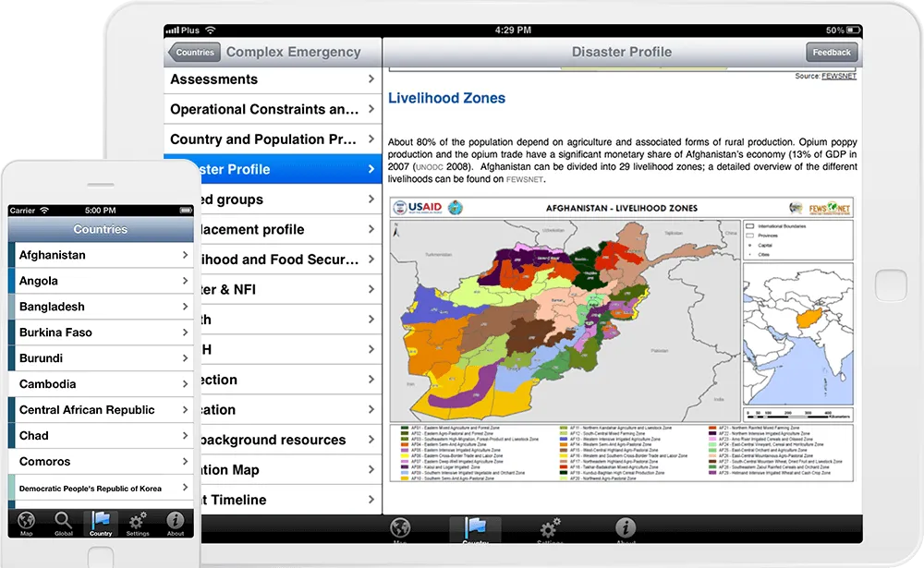Screen dimensions: 924x568
Task: Open the About info tab on phone
Action: tap(175, 524)
